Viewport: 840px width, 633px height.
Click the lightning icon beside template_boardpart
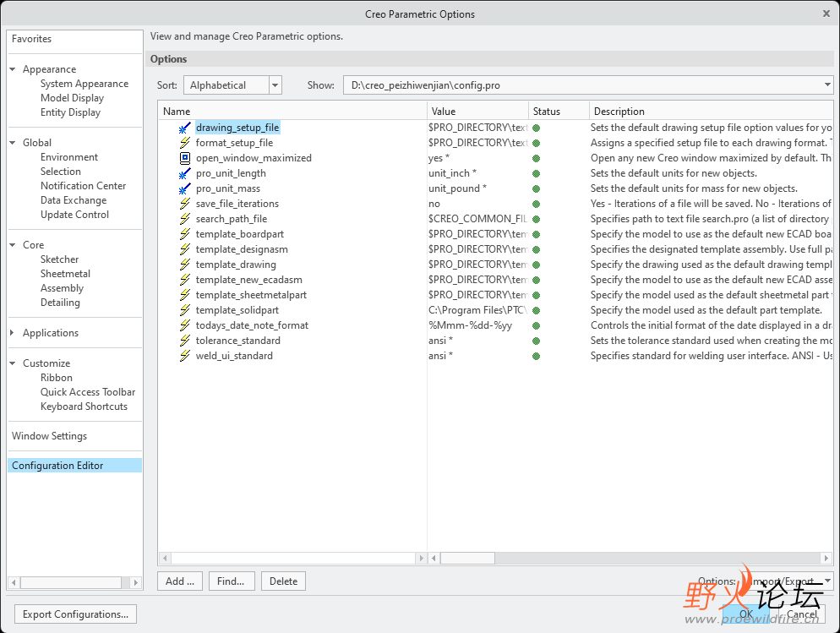185,234
